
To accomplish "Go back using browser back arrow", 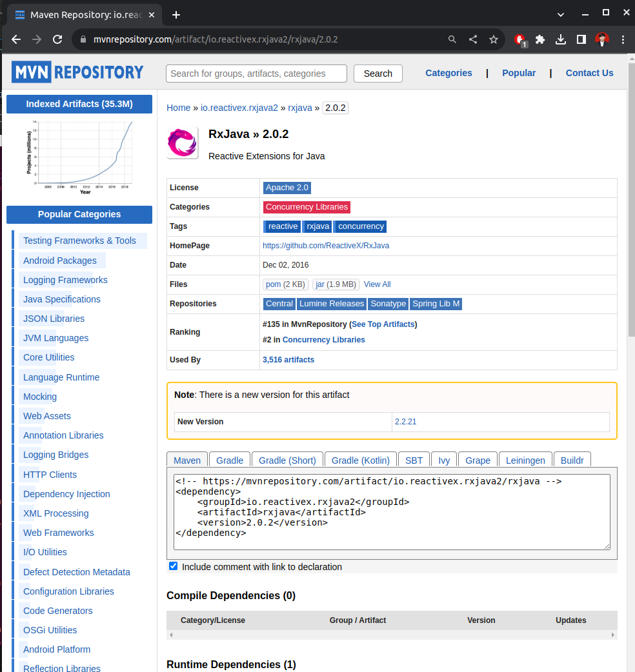I will pyautogui.click(x=16, y=39).
